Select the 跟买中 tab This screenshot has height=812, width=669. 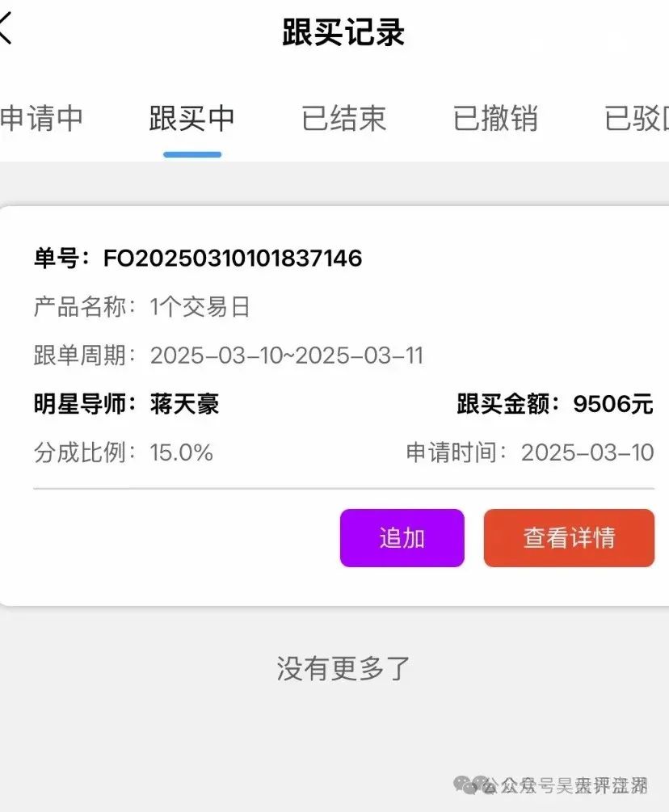pyautogui.click(x=192, y=118)
